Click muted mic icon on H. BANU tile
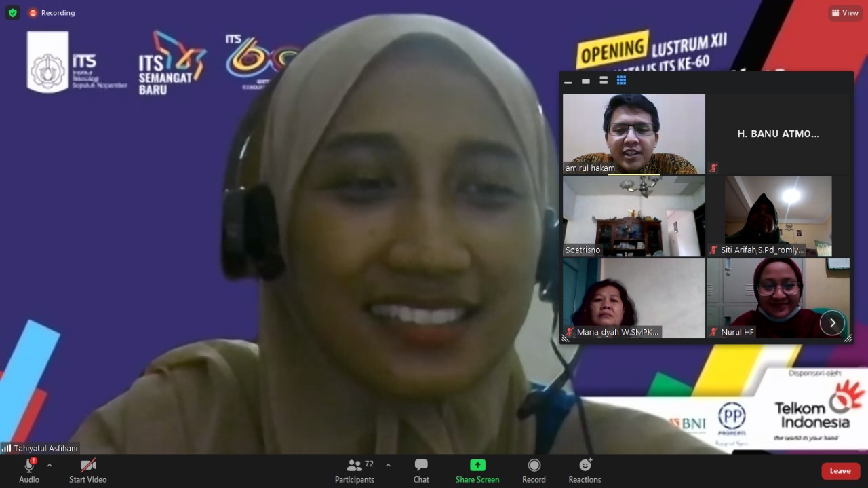 (x=713, y=168)
